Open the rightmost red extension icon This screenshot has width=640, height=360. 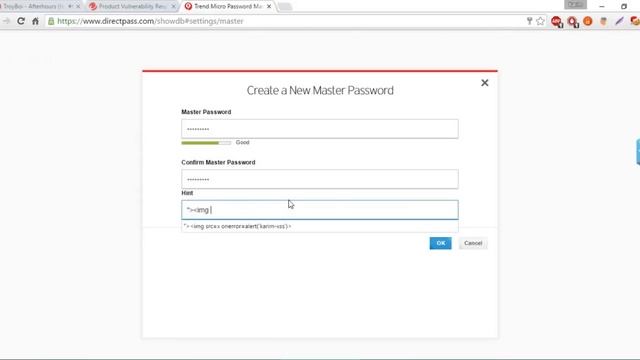pos(635,21)
